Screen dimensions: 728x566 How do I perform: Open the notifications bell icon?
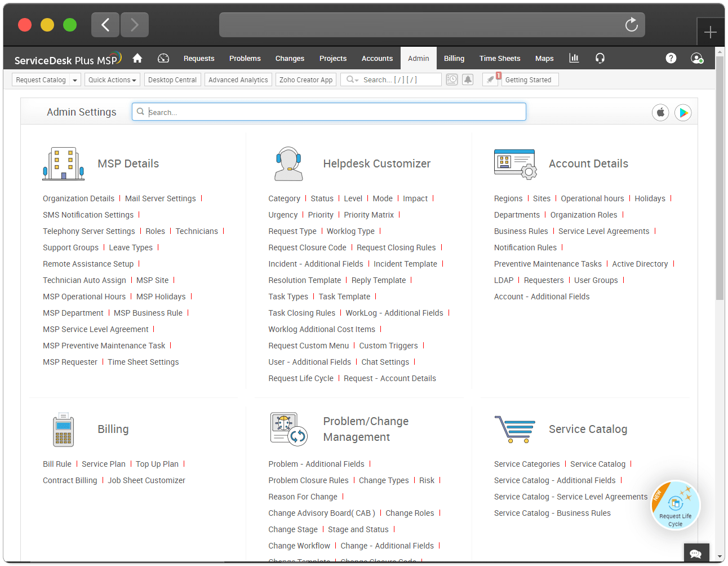point(468,79)
